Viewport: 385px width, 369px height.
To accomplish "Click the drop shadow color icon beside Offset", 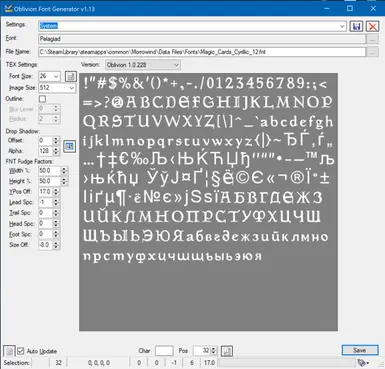I will [69, 146].
